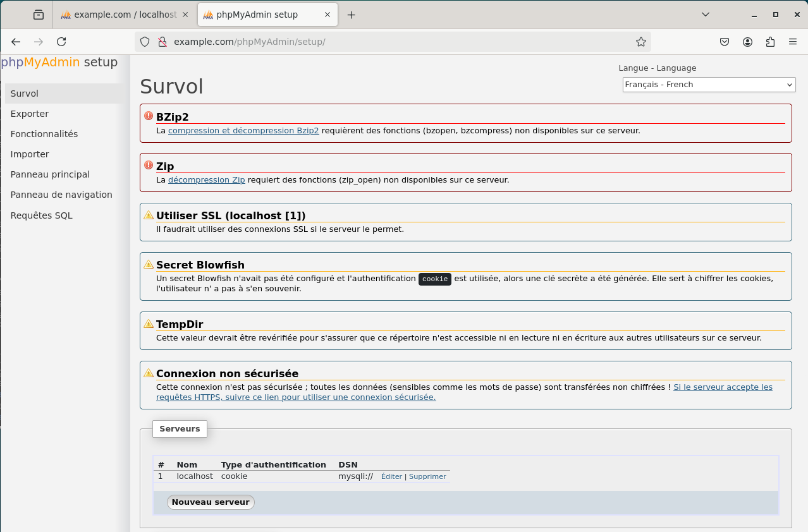Viewport: 808px width, 532px height.
Task: Reload the page with refresh icon
Action: click(61, 42)
